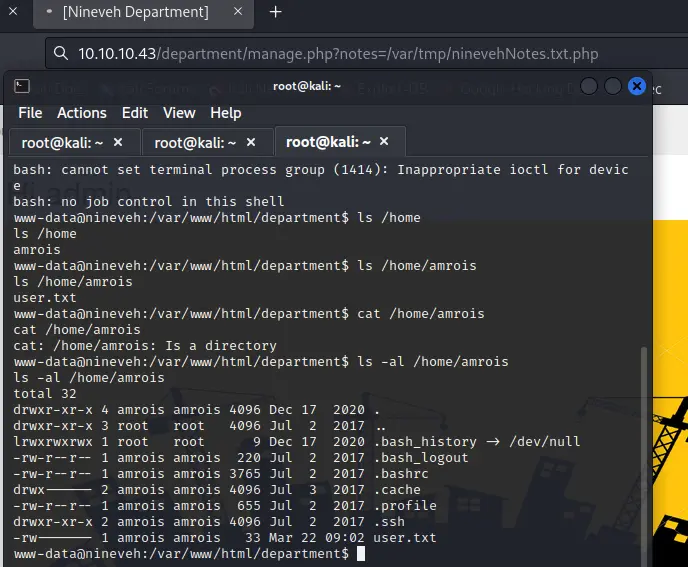
Task: Click 'bash: no job control in this shell' line
Action: (149, 202)
